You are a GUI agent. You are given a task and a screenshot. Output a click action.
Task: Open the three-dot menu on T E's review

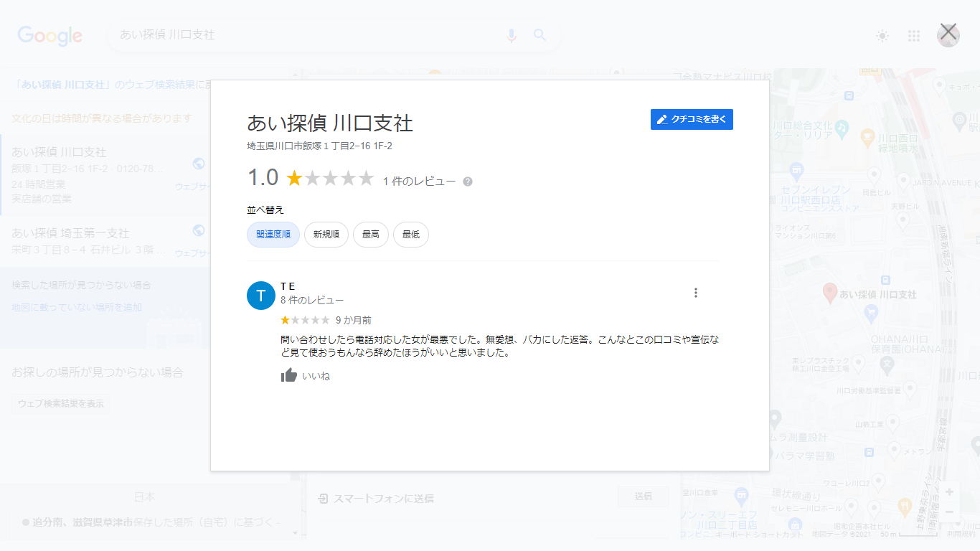click(695, 293)
